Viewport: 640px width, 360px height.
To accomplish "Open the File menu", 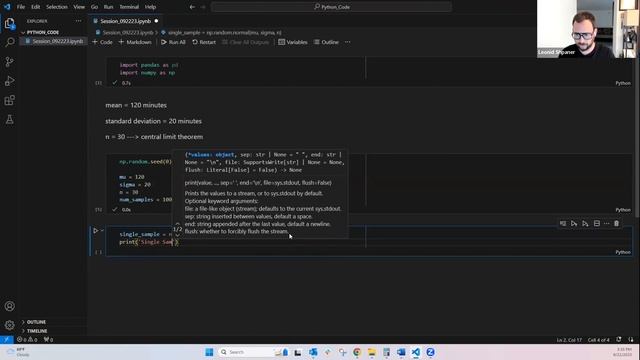I will point(21,7).
